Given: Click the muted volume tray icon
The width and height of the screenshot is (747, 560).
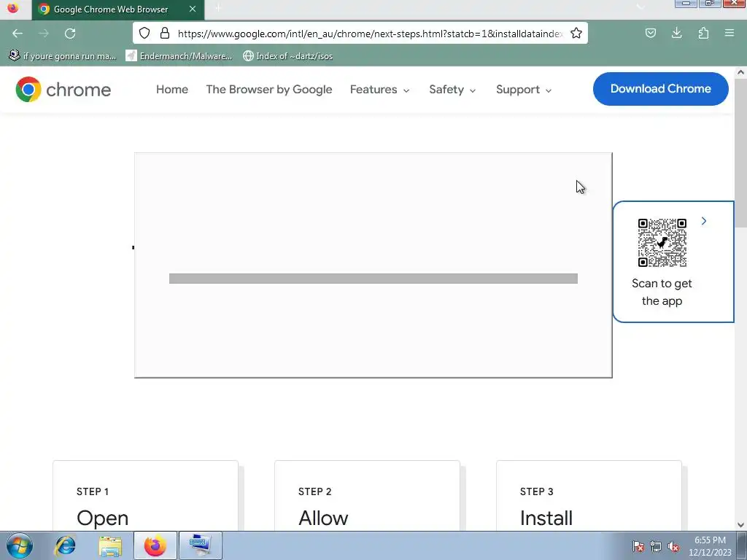Looking at the screenshot, I should [673, 546].
